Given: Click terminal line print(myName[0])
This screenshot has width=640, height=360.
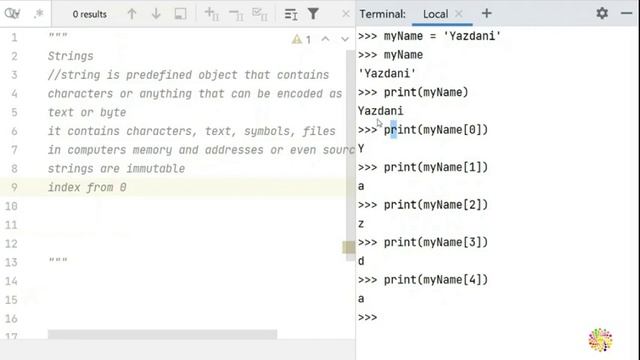Looking at the screenshot, I should pos(423,130).
